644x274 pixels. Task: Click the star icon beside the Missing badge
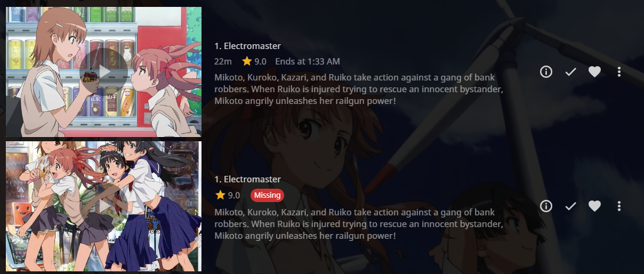(x=220, y=195)
